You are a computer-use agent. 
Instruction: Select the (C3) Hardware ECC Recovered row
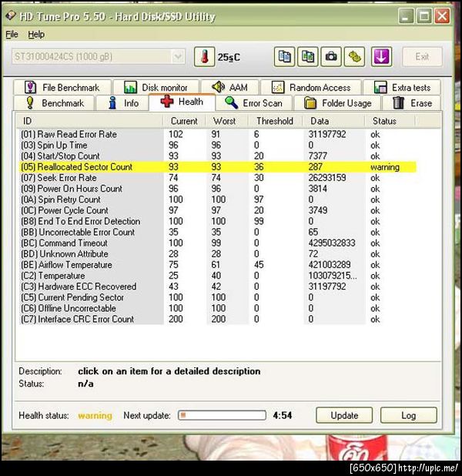[217, 287]
